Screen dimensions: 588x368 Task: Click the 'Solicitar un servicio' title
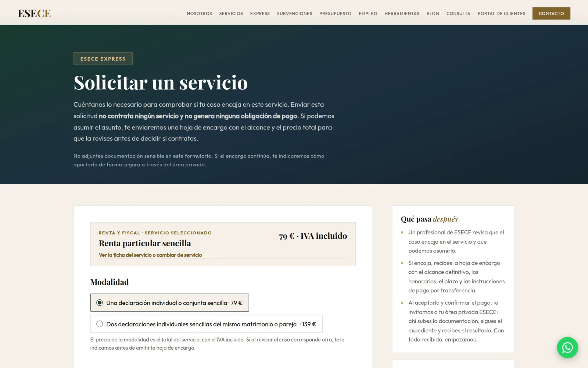coord(161,82)
